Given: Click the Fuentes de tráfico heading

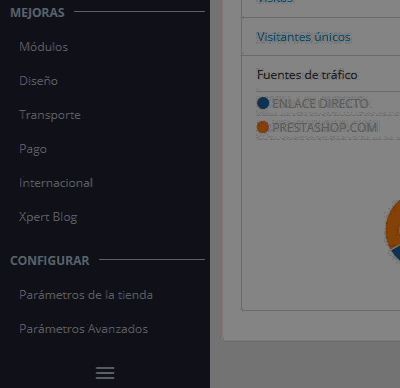Looking at the screenshot, I should (307, 75).
